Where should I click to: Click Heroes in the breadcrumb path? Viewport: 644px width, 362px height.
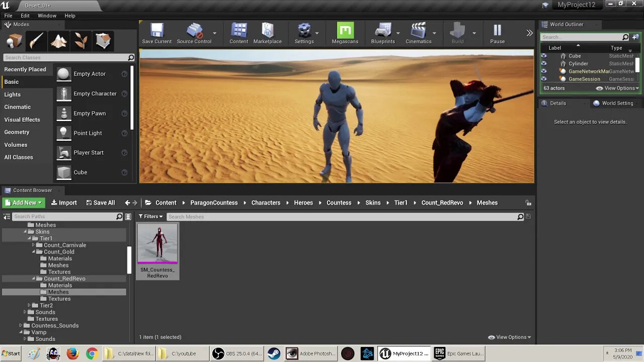click(303, 203)
